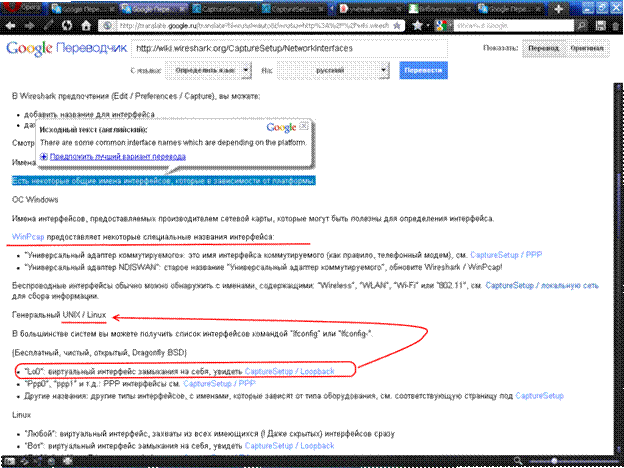The height and width of the screenshot is (468, 624).
Task: Open the target language dropdown русский
Action: pos(333,70)
